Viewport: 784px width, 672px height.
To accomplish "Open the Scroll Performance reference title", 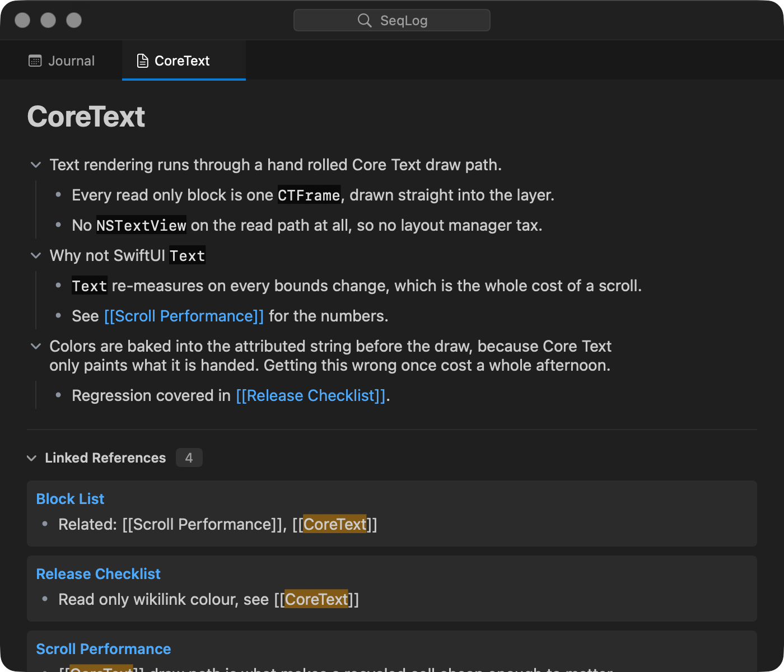I will pyautogui.click(x=104, y=648).
